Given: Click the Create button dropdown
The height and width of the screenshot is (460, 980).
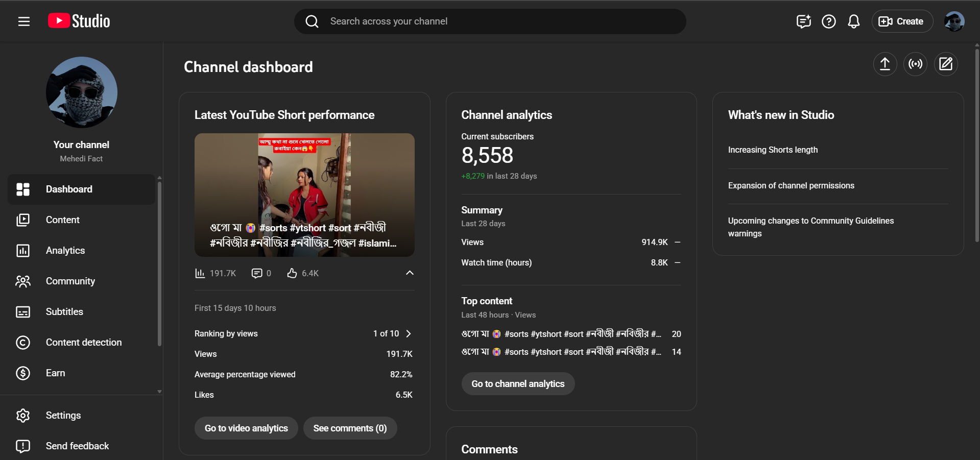Looking at the screenshot, I should pyautogui.click(x=902, y=21).
